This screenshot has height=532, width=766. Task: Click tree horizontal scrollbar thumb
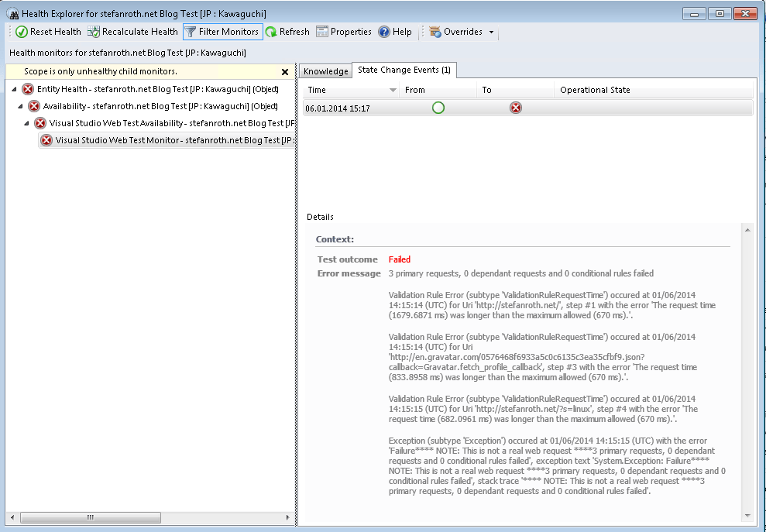click(x=91, y=517)
